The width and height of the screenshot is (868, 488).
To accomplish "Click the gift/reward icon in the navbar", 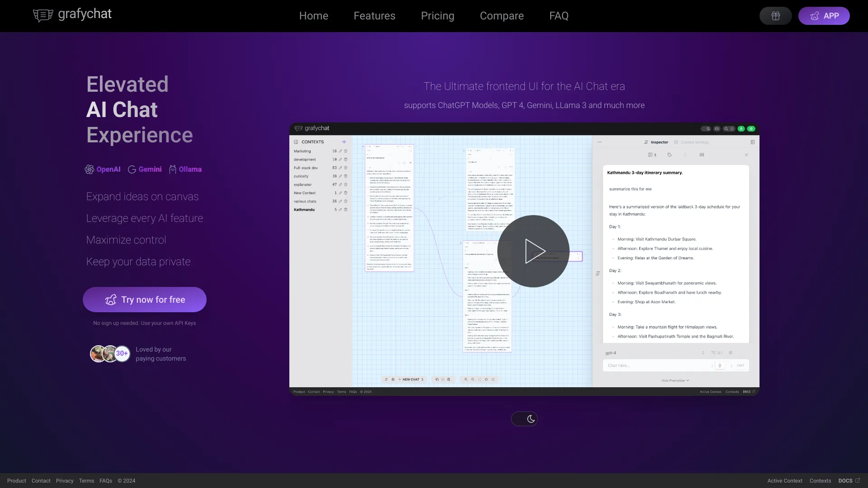I will (776, 16).
